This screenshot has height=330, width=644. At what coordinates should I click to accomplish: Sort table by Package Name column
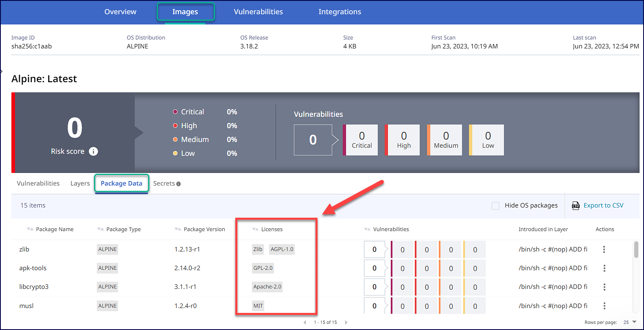click(x=55, y=229)
